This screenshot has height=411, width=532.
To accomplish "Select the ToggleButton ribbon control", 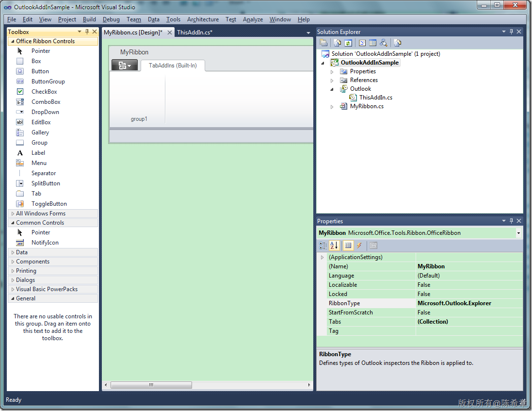I will 49,204.
